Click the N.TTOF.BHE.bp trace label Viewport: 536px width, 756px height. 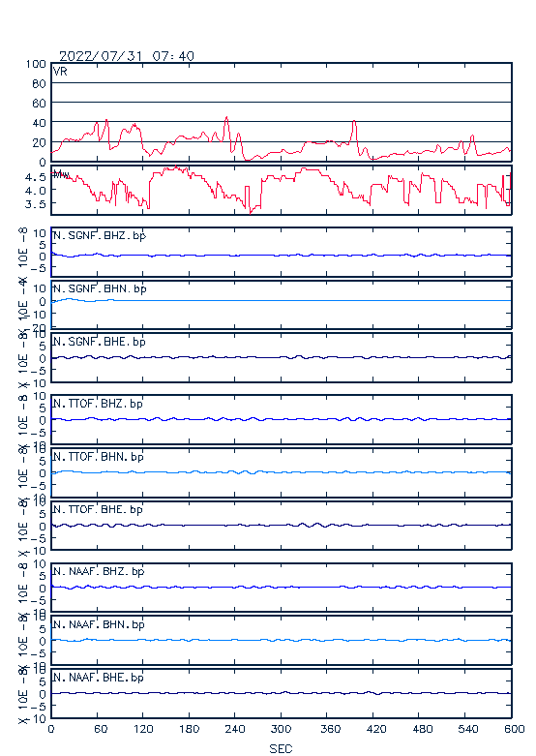click(98, 509)
